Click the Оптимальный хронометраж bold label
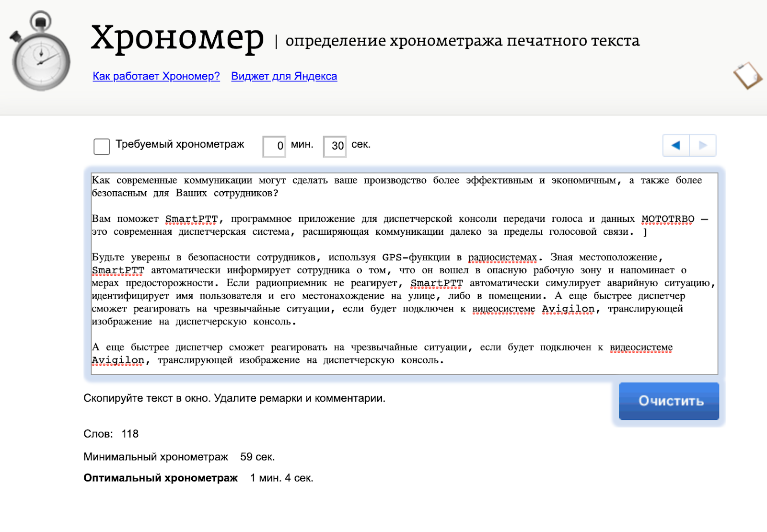The image size is (767, 532). (x=161, y=478)
